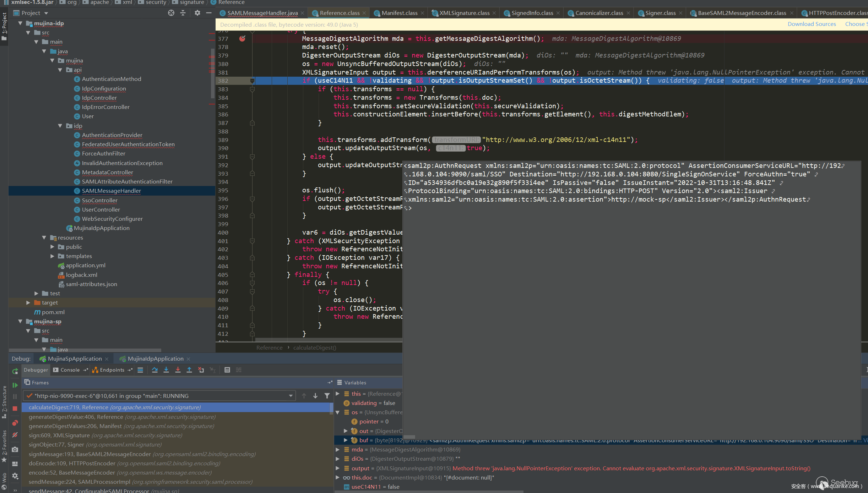
Task: Expand the 'this' variable node
Action: coord(338,394)
